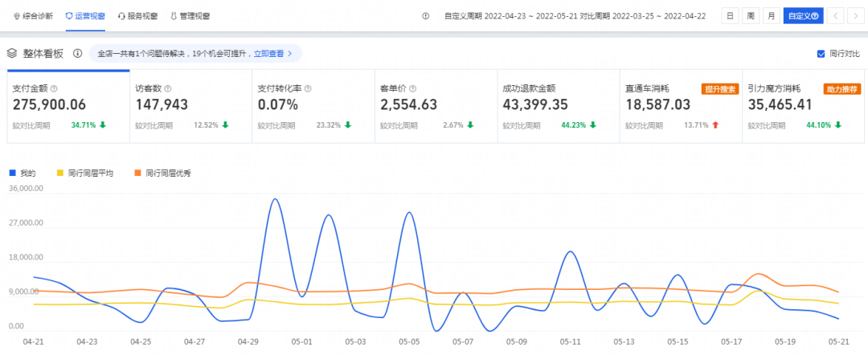868x355 pixels.
Task: Click info icon before the date range
Action: click(425, 15)
